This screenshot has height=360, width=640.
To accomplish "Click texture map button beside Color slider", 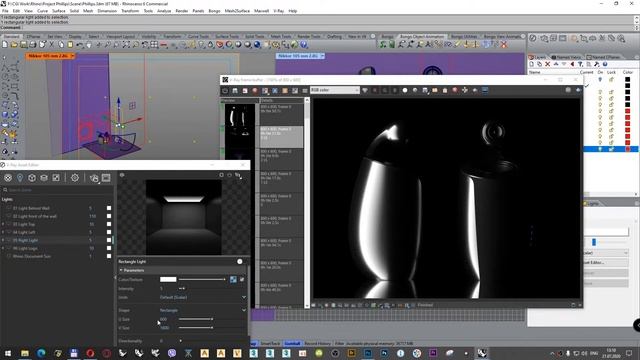I will 233,279.
